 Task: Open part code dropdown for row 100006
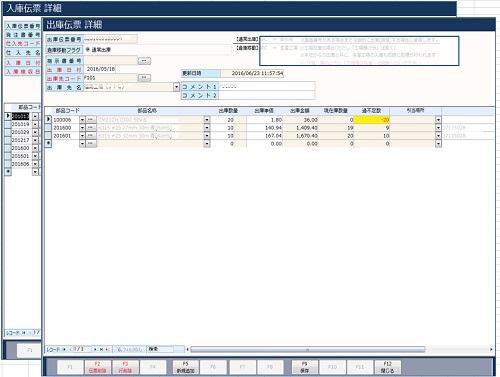coord(82,120)
